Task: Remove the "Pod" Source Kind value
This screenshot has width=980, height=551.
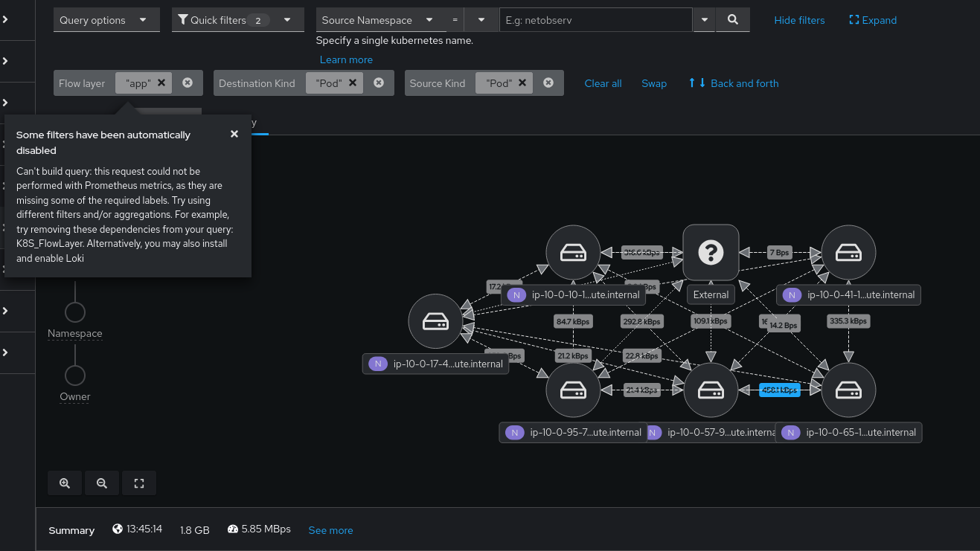Action: click(522, 83)
